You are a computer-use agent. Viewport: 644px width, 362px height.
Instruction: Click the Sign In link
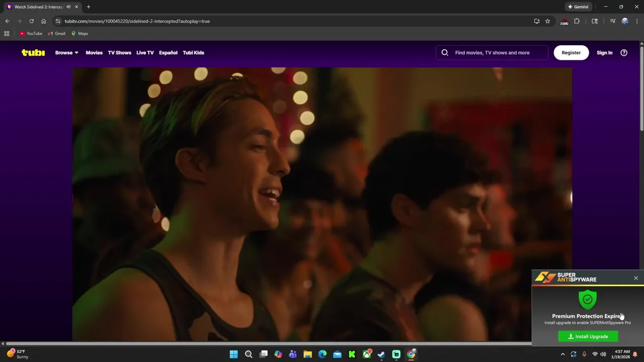click(x=604, y=52)
